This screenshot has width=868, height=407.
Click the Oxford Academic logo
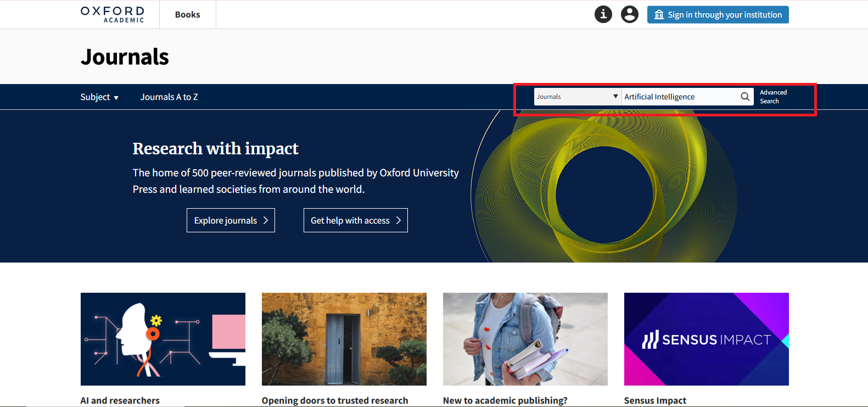click(x=113, y=15)
